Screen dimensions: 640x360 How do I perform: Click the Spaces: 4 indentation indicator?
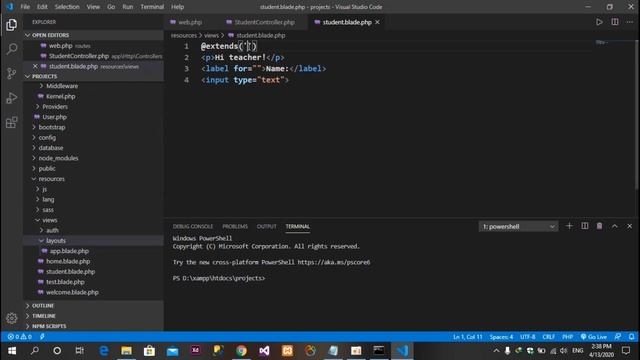coord(501,337)
